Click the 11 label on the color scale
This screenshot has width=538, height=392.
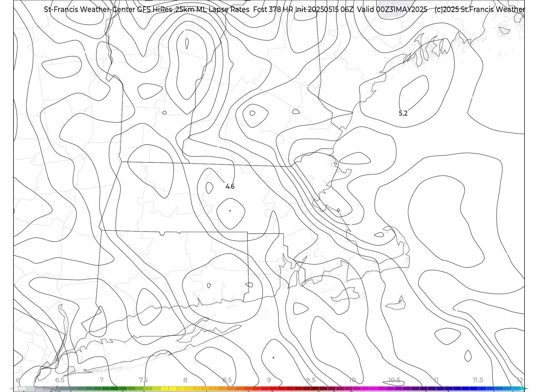[x=436, y=380]
